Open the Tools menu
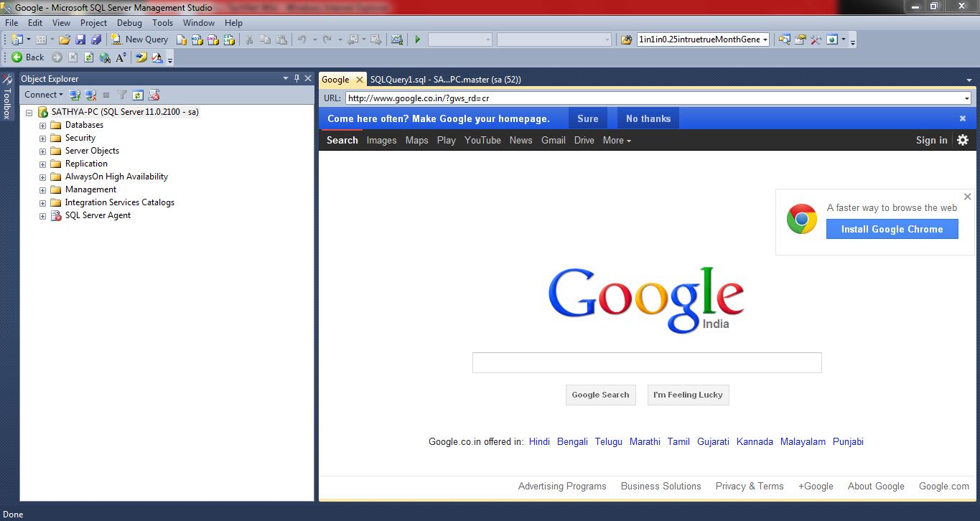 pyautogui.click(x=162, y=23)
